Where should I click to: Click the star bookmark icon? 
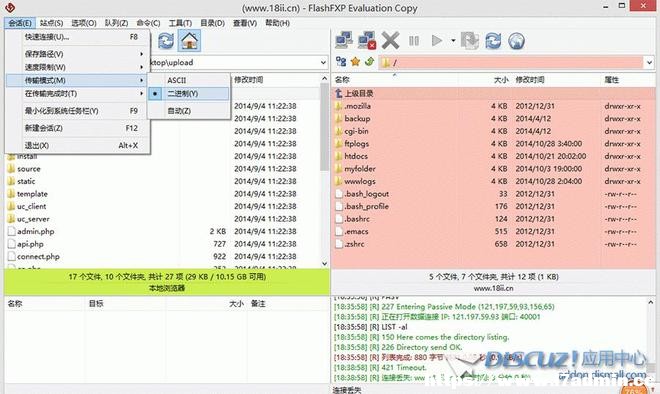pos(355,62)
